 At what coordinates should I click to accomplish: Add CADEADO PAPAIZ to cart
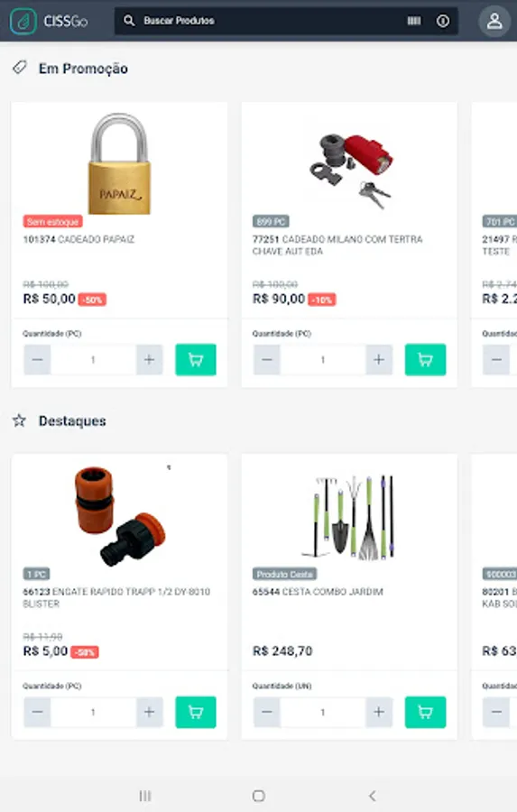196,359
